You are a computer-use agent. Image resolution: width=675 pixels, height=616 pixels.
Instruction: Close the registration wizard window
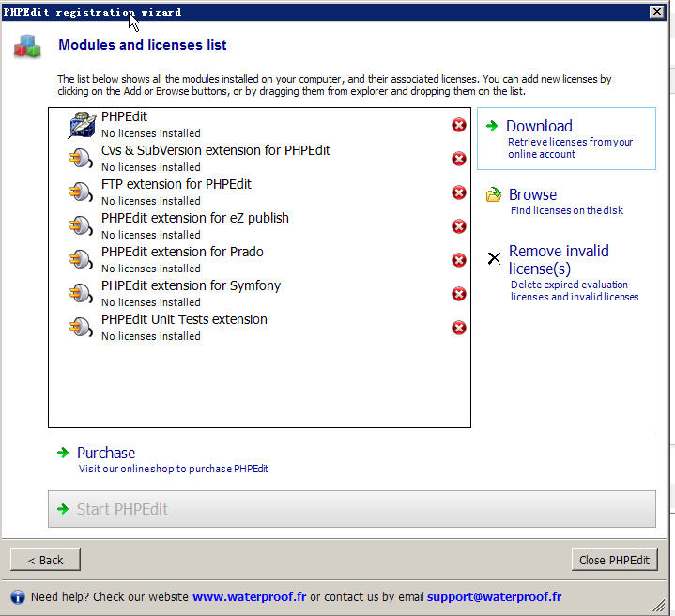[x=656, y=11]
